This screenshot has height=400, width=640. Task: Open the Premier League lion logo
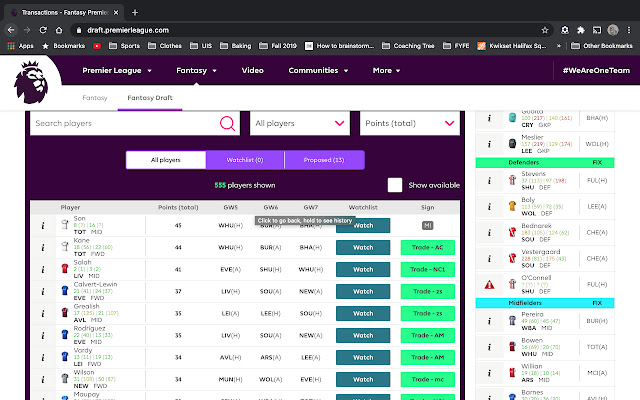[31, 82]
